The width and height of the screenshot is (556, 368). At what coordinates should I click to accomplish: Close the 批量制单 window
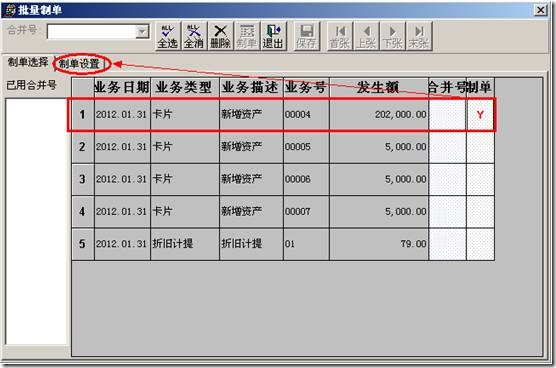pos(540,10)
